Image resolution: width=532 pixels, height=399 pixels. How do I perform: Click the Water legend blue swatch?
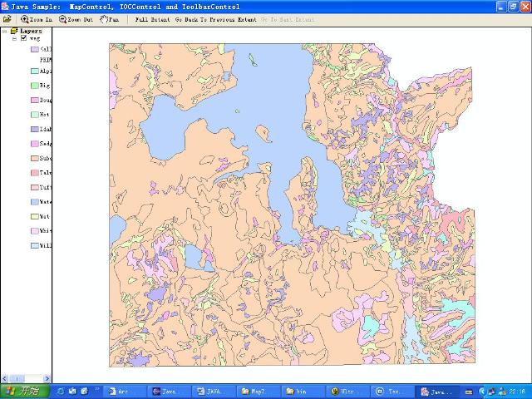pyautogui.click(x=35, y=202)
